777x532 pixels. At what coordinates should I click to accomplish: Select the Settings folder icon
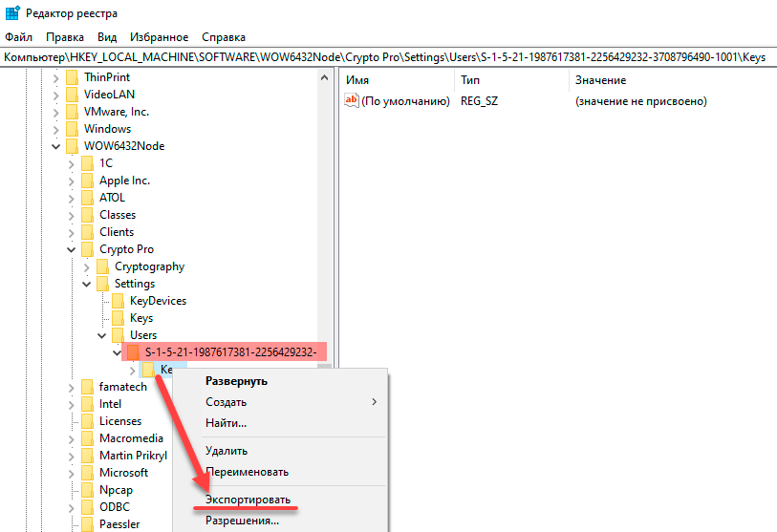coord(103,284)
